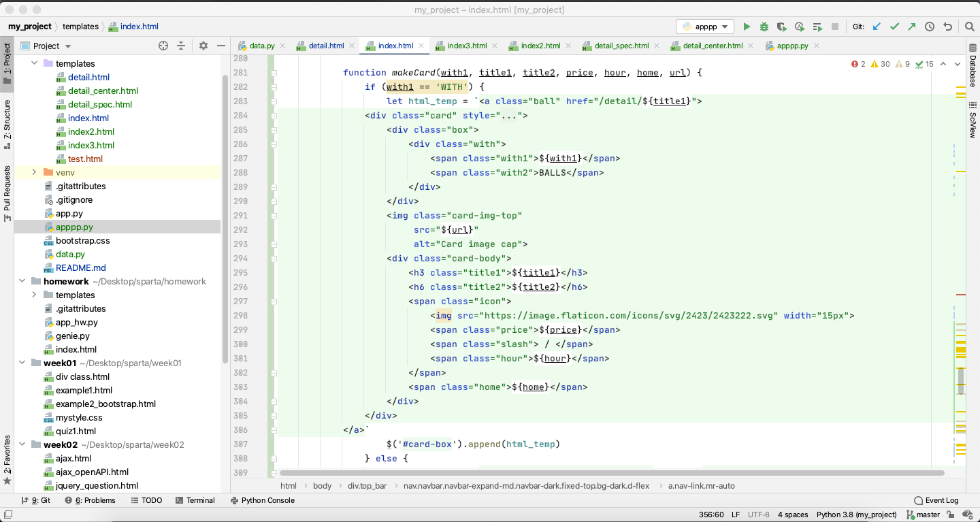Switch to the apppp.py tab
This screenshot has width=980, height=522.
792,46
